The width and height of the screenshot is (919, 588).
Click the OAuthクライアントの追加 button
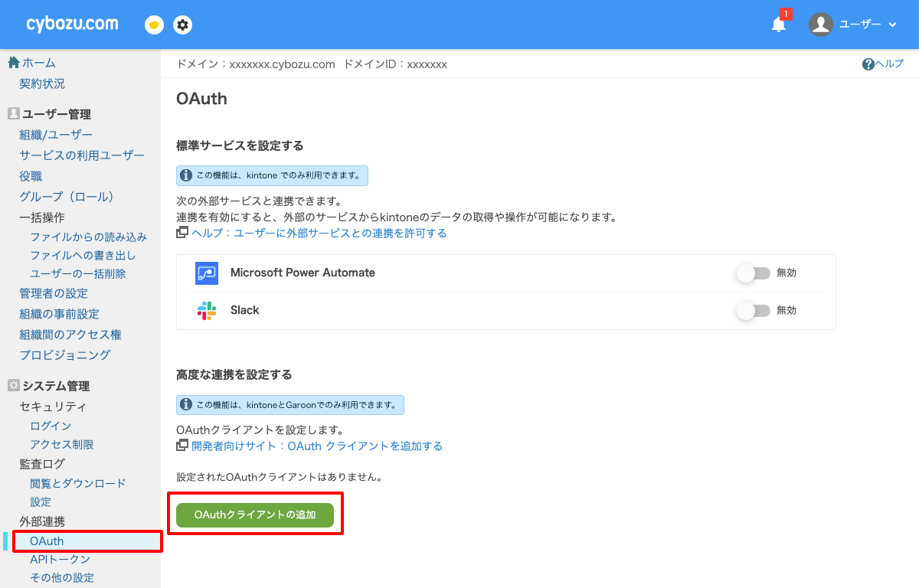(255, 515)
